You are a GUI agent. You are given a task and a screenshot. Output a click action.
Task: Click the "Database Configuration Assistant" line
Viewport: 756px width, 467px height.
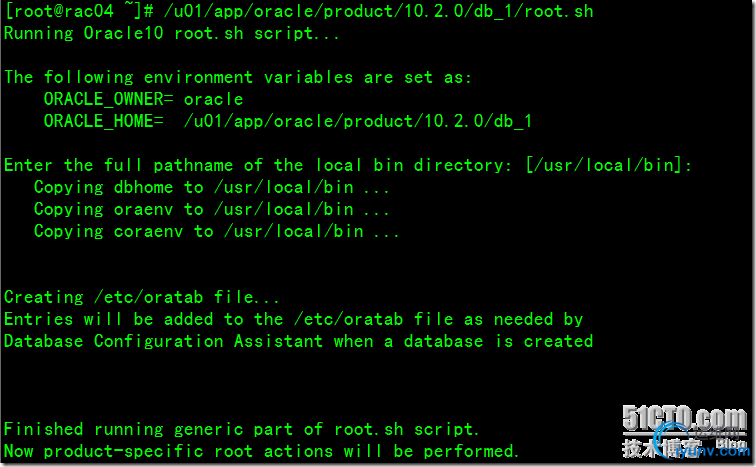tap(298, 341)
